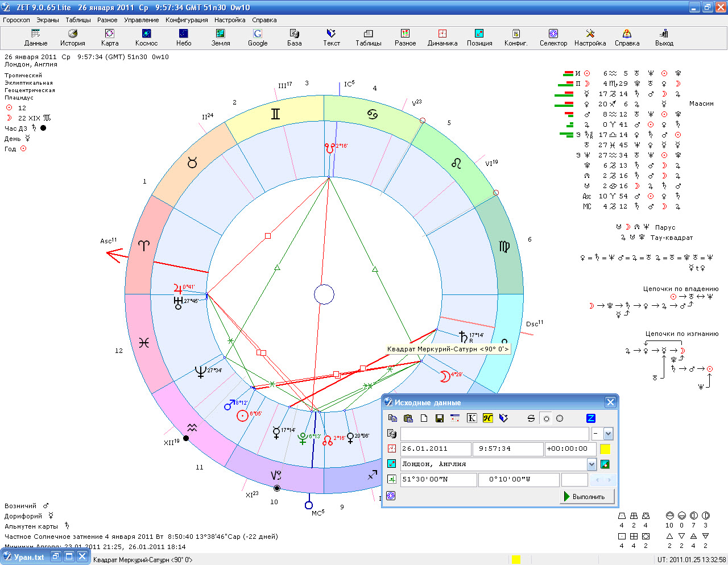Click the floppy disk save icon

(439, 418)
